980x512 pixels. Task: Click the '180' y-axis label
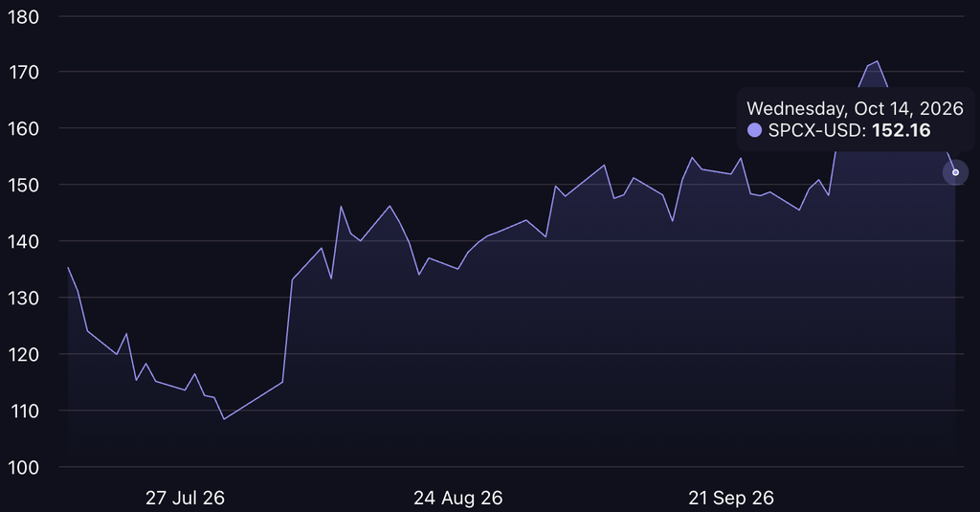24,17
